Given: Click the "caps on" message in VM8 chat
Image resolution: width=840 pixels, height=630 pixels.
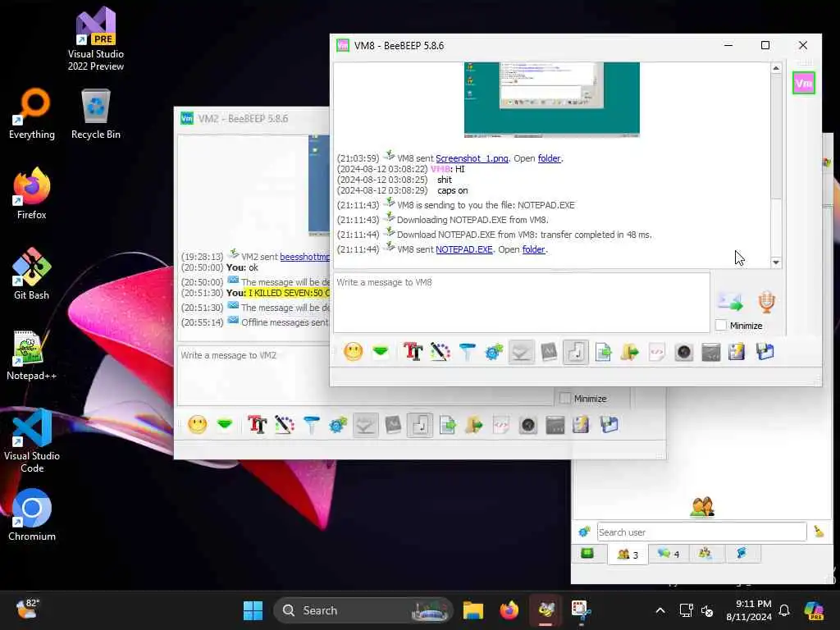Looking at the screenshot, I should tap(453, 190).
